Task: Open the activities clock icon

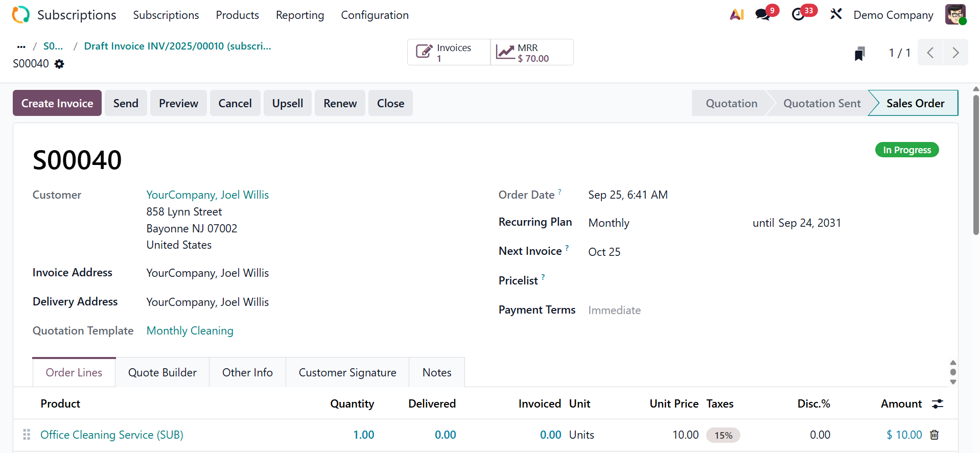Action: pyautogui.click(x=798, y=15)
